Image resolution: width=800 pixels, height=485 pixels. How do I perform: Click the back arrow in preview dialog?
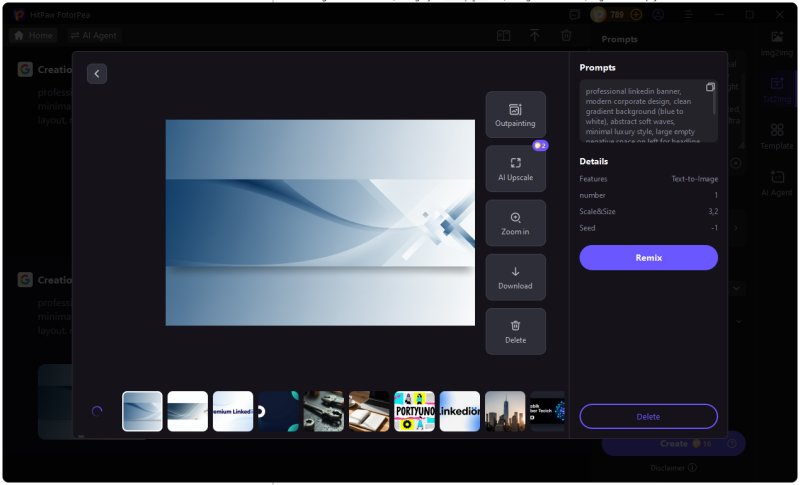[96, 74]
